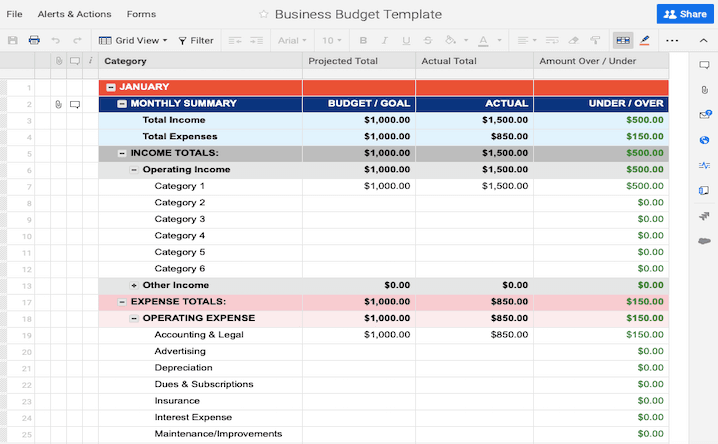Screen dimensions: 718x444
Task: Star the Business Budget Template sheet
Action: (x=264, y=15)
